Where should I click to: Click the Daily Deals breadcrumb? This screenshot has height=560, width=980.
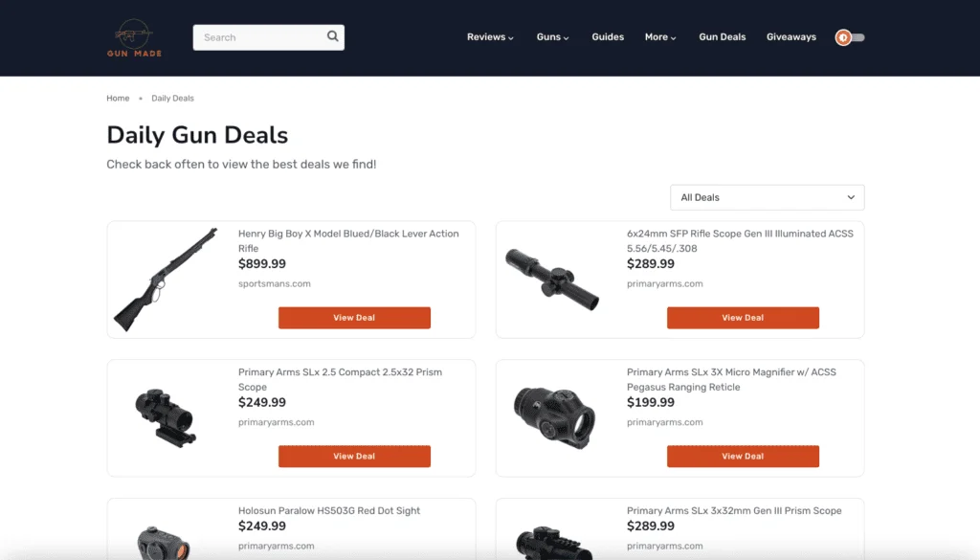click(x=172, y=98)
